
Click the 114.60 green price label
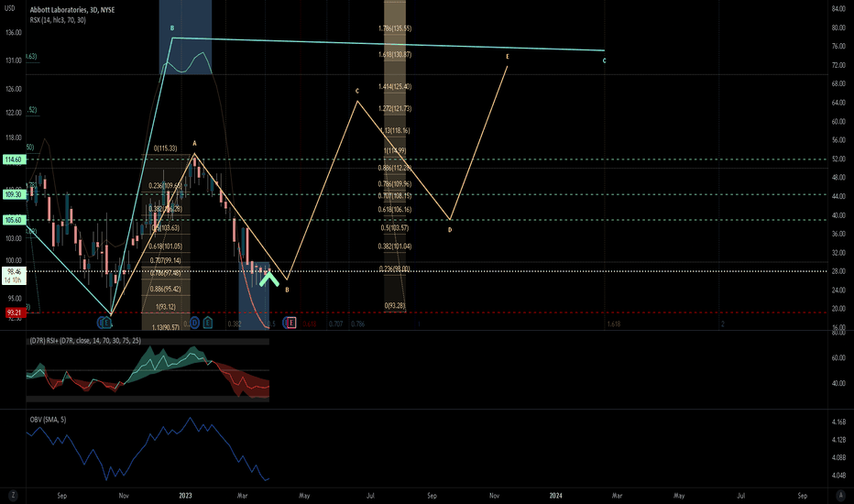13,159
